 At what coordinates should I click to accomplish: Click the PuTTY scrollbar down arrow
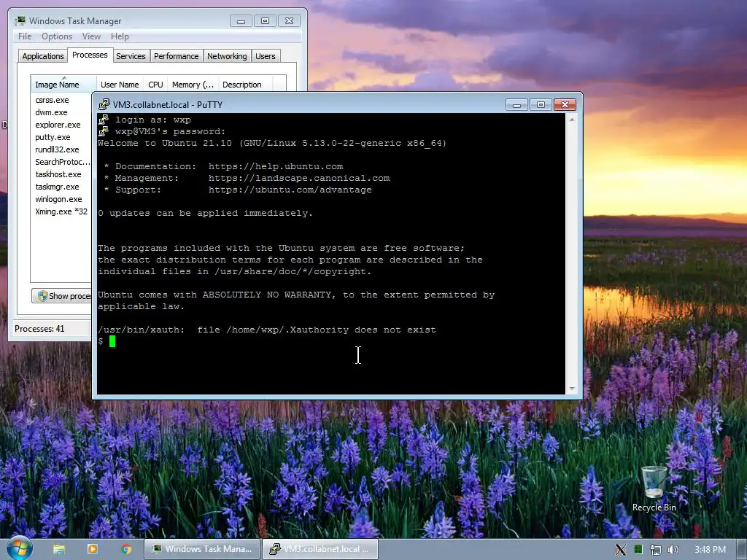click(572, 389)
